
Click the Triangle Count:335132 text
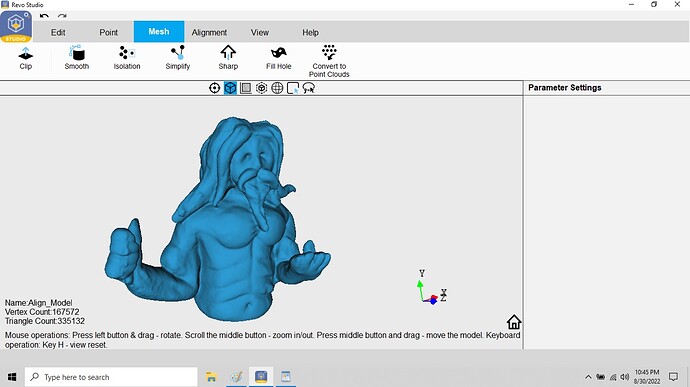45,321
